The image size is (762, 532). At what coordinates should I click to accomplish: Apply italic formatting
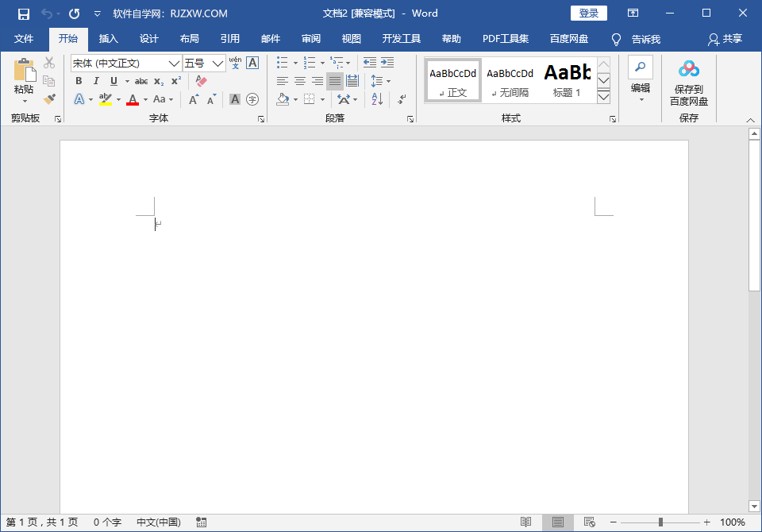click(95, 80)
